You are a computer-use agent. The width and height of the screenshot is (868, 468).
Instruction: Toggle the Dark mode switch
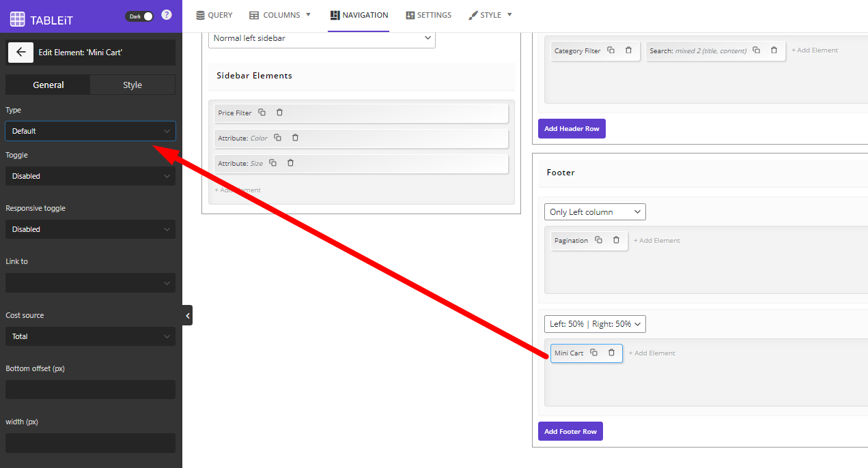click(x=140, y=16)
